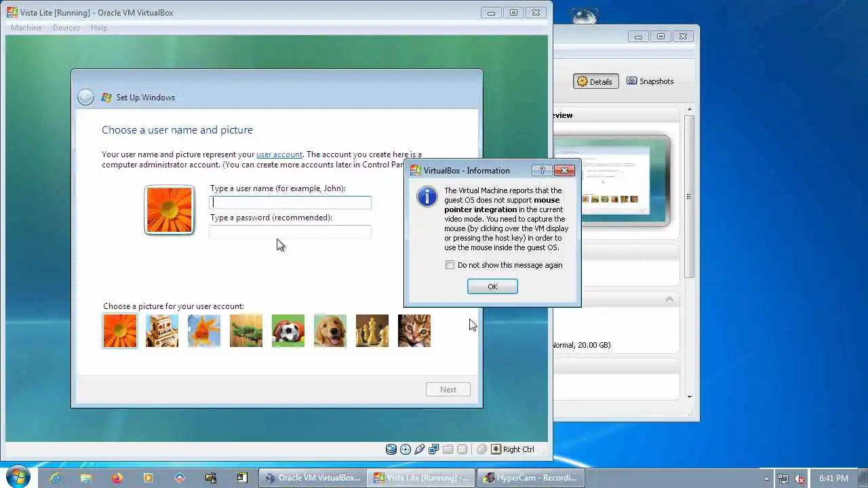Switch to Vista Lite [Running] taskbar button

pyautogui.click(x=421, y=478)
